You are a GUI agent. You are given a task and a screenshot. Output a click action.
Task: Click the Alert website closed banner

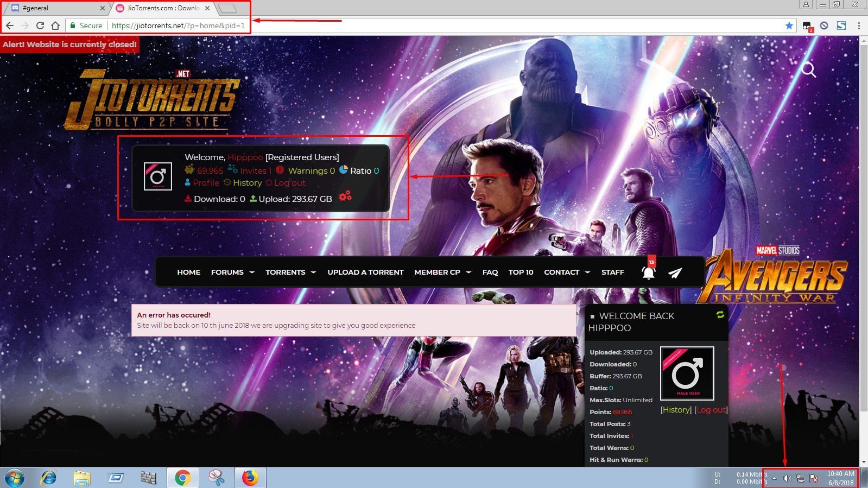coord(69,45)
